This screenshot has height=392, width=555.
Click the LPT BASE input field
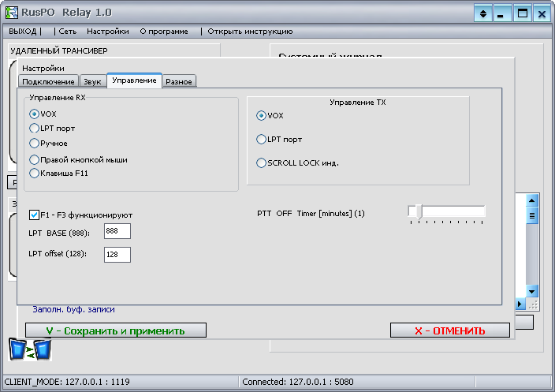coord(117,231)
